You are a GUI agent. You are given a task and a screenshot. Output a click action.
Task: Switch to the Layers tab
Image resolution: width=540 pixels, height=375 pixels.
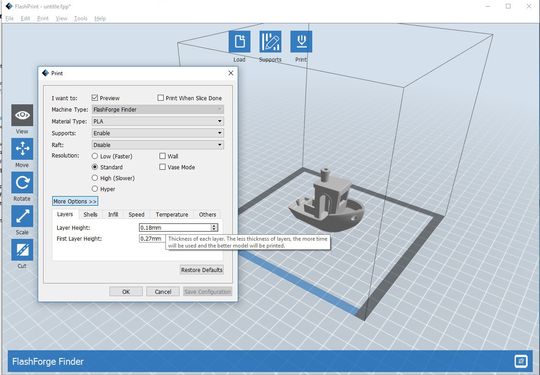[x=65, y=214]
